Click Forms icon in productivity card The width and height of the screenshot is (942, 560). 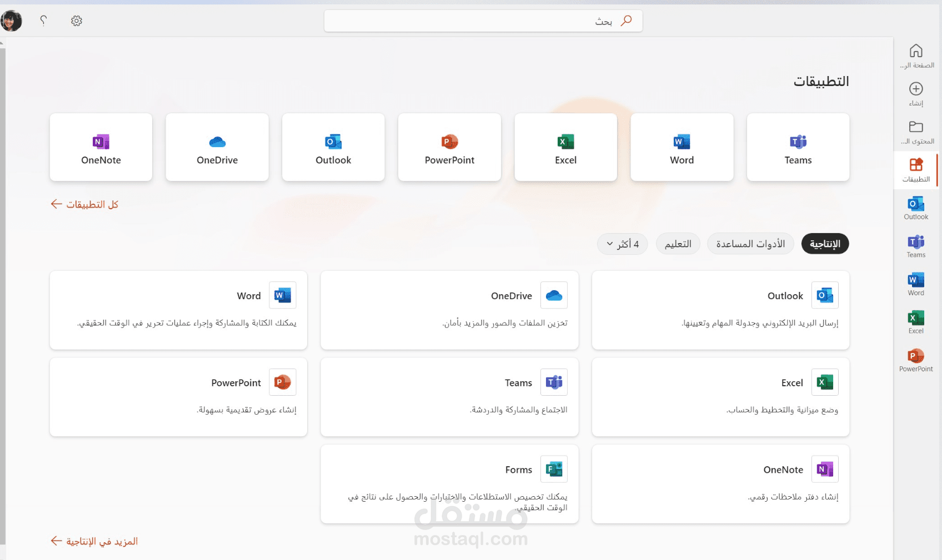[554, 470]
